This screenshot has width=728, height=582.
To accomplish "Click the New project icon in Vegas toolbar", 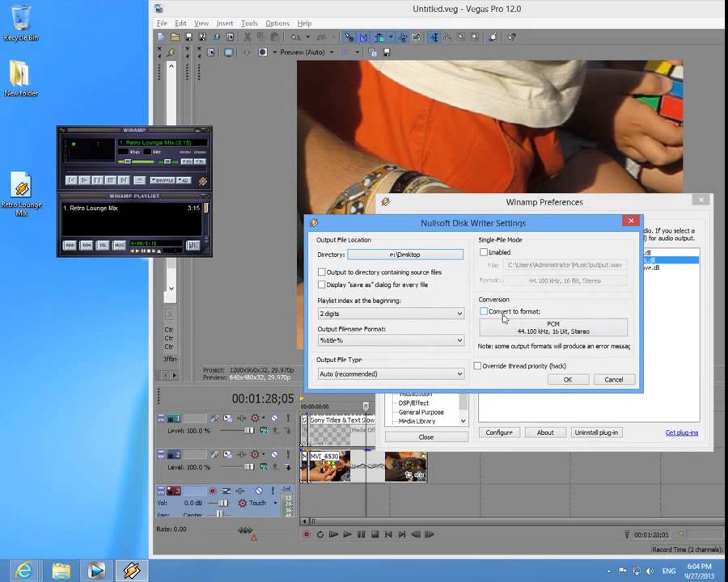I will click(161, 37).
